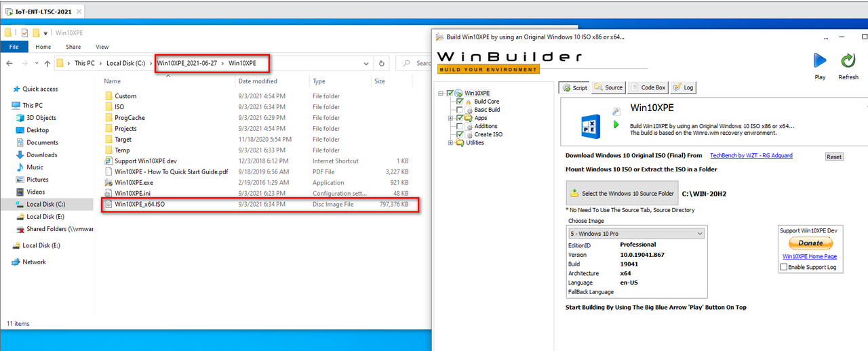Image resolution: width=868 pixels, height=351 pixels.
Task: Open the Home ribbon tab
Action: [43, 47]
